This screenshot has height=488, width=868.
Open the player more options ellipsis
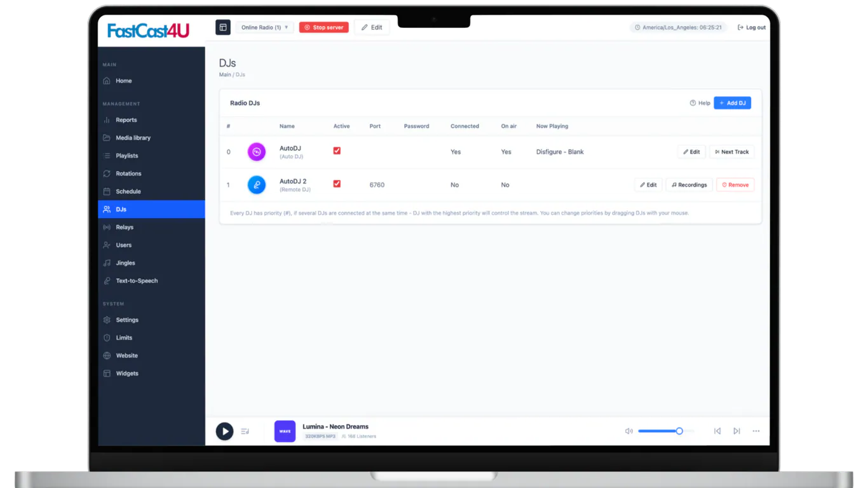[x=756, y=431]
